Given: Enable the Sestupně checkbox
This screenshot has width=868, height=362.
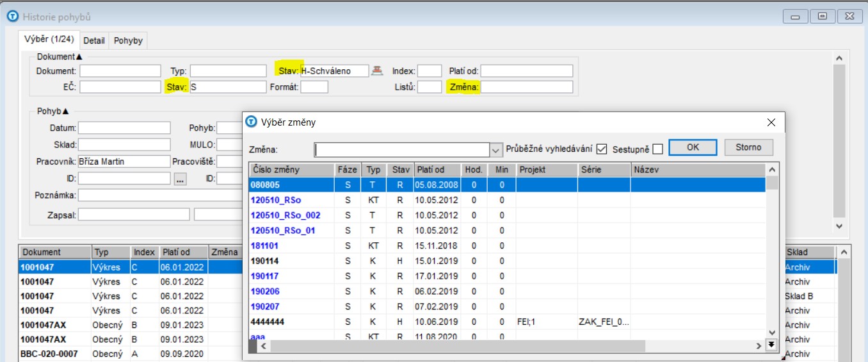Looking at the screenshot, I should [657, 149].
